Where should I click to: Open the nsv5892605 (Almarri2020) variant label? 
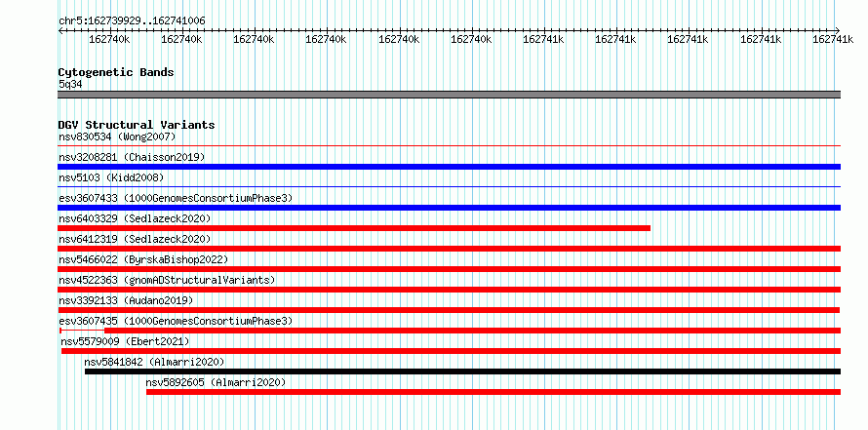216,382
